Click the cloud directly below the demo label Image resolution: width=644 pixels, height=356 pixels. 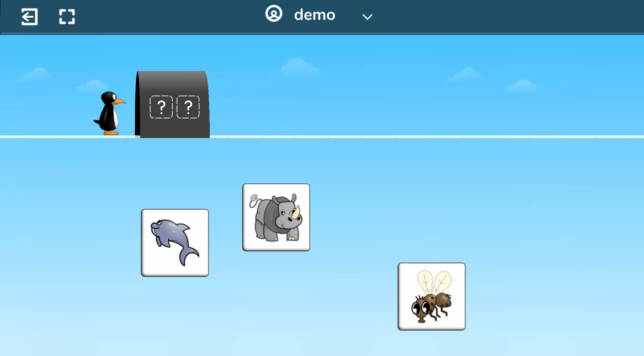click(299, 67)
